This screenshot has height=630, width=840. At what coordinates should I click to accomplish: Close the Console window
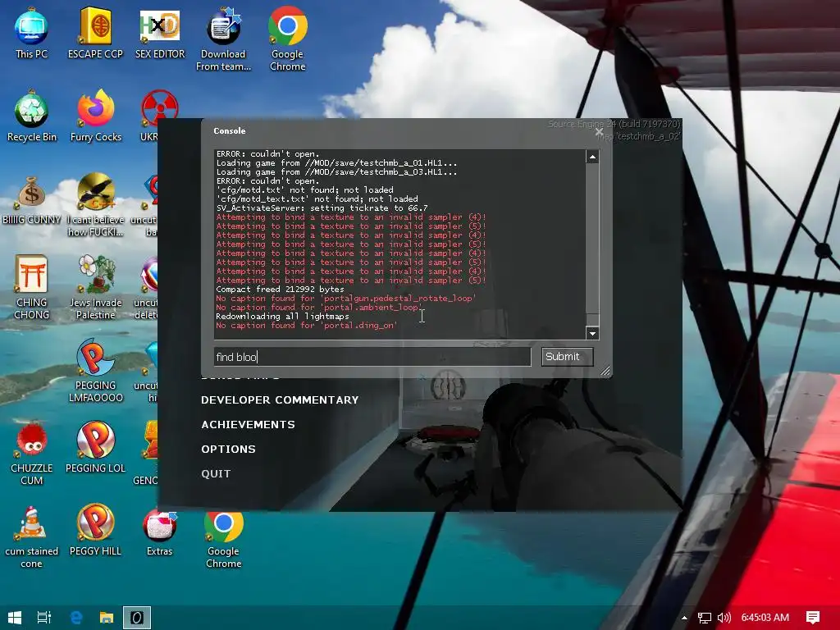599,131
